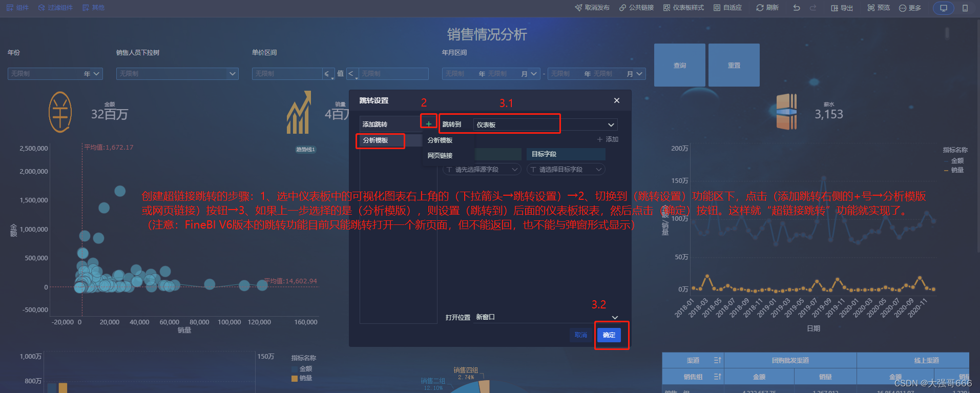Open the ≤ operator selector in 单价区间

328,74
